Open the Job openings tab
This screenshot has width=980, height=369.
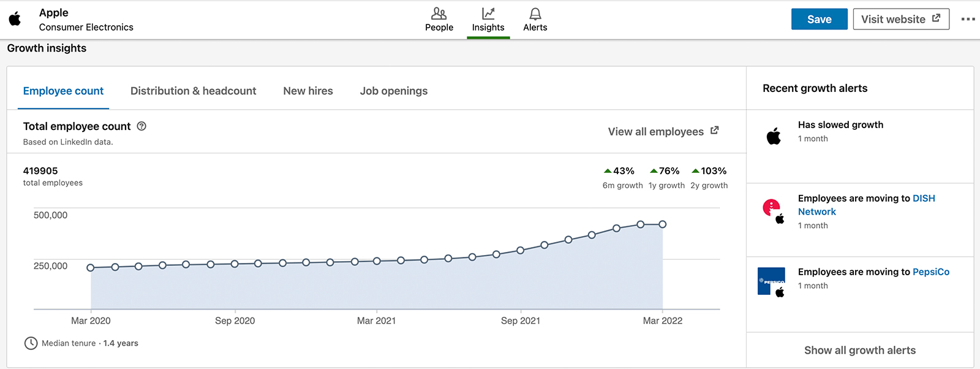(x=394, y=91)
